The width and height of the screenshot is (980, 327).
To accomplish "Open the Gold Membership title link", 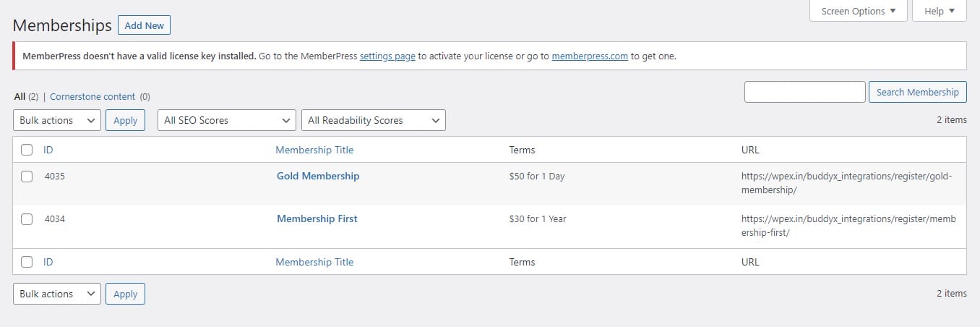I will (318, 176).
